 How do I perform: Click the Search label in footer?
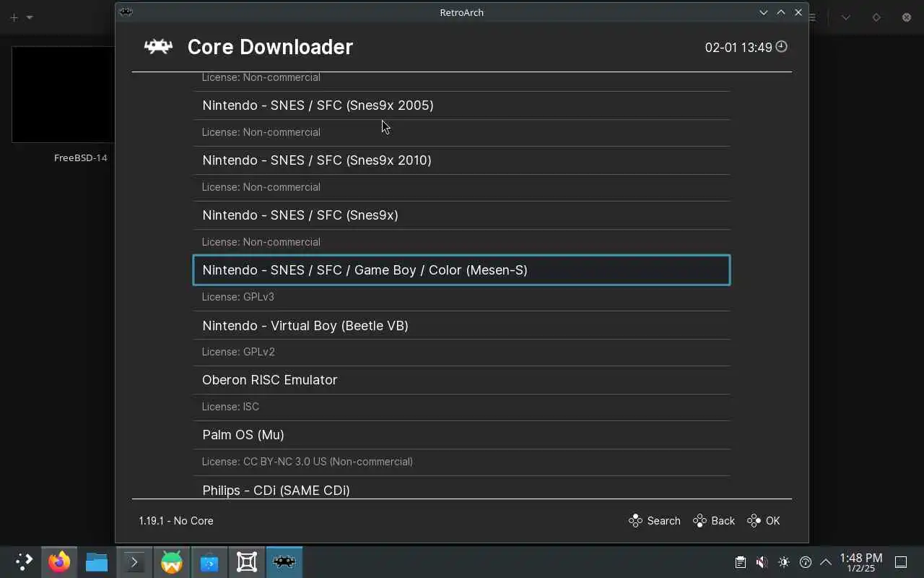click(x=663, y=521)
